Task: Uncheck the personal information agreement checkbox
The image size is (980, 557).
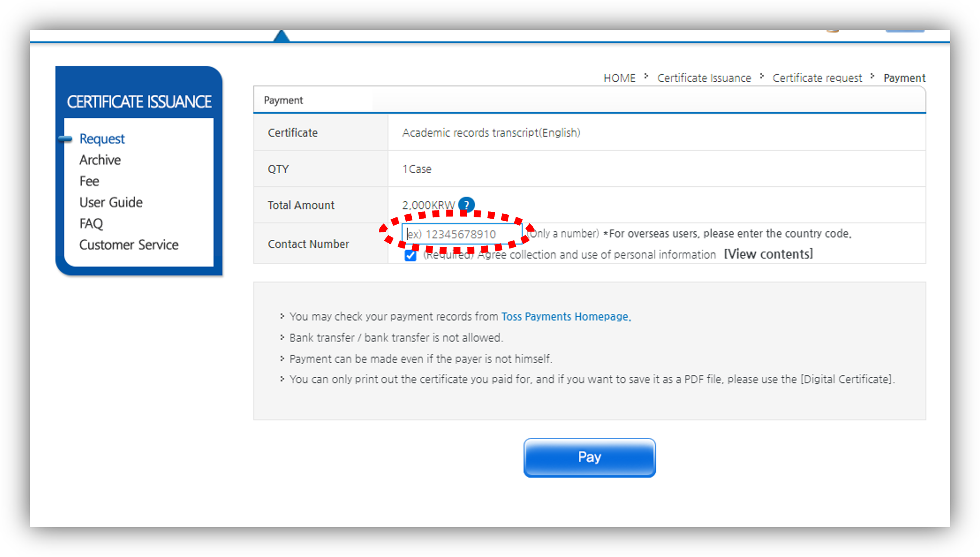Action: click(x=410, y=255)
